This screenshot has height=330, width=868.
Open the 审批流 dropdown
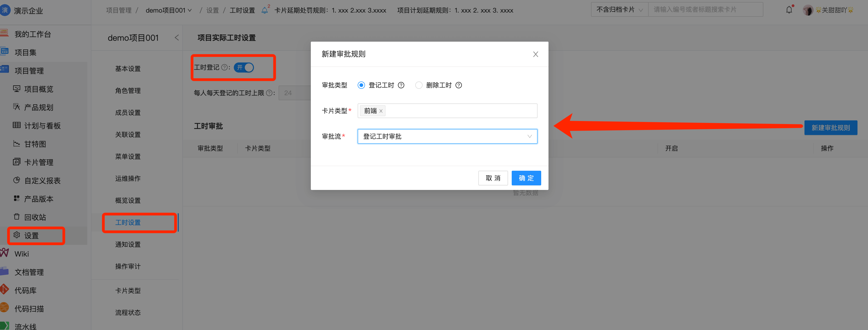[447, 136]
